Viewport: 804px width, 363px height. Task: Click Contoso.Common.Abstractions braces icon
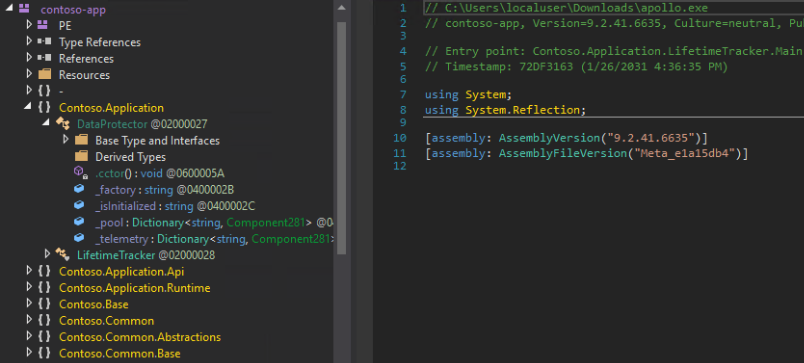pyautogui.click(x=44, y=337)
